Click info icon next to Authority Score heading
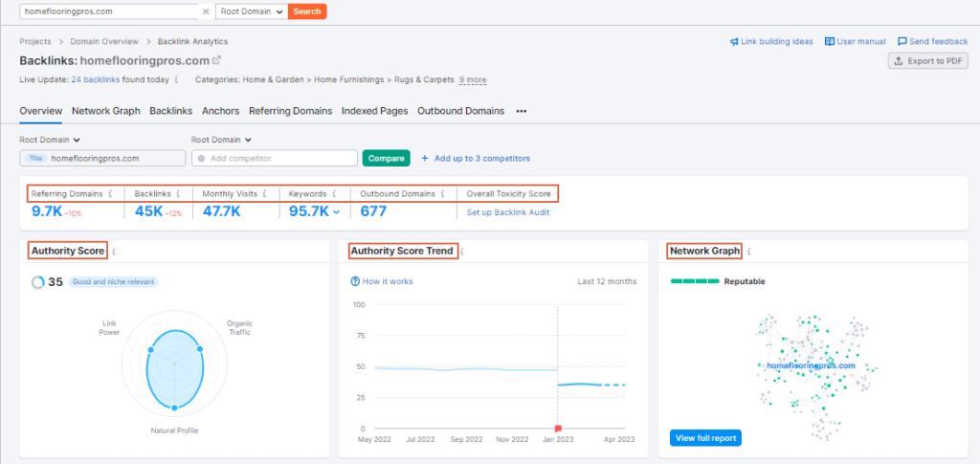Screen dimensions: 980x464 point(114,251)
